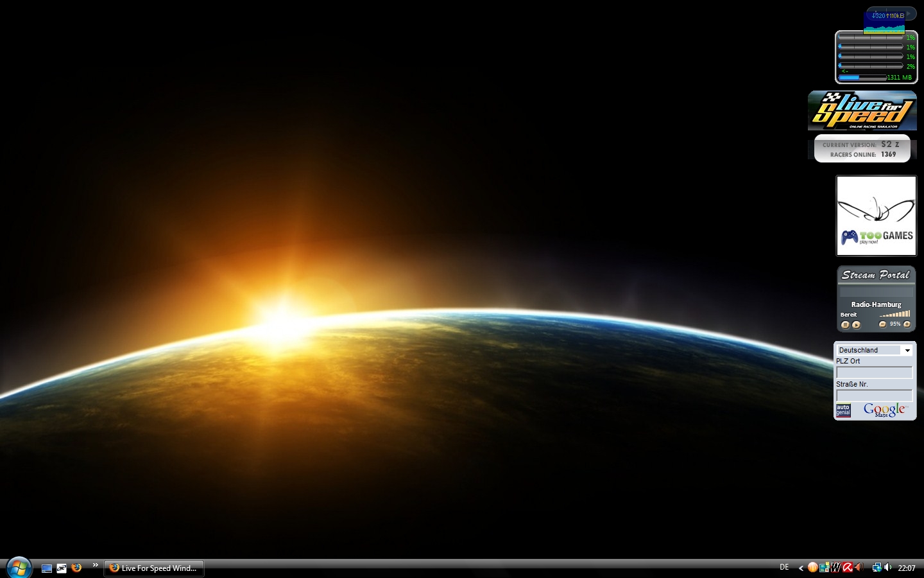Click the Bereit status text
924x578 pixels.
pos(848,315)
